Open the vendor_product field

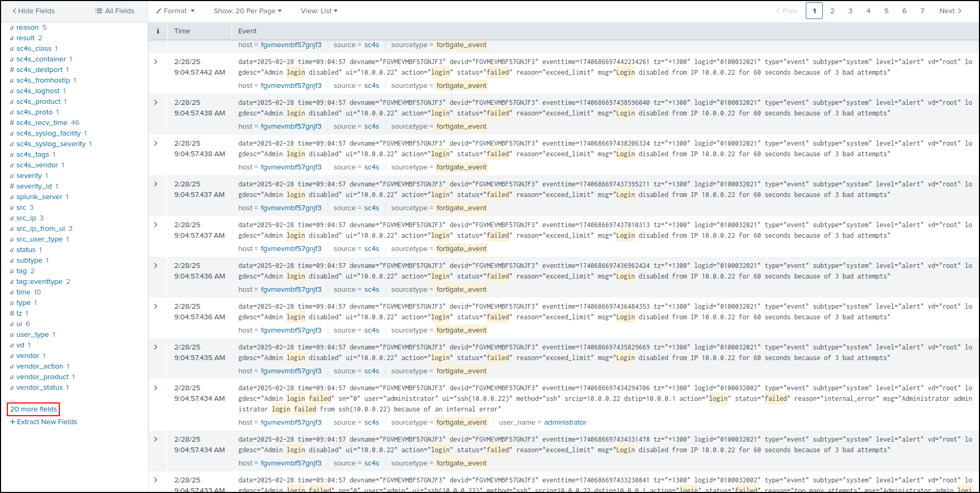42,377
